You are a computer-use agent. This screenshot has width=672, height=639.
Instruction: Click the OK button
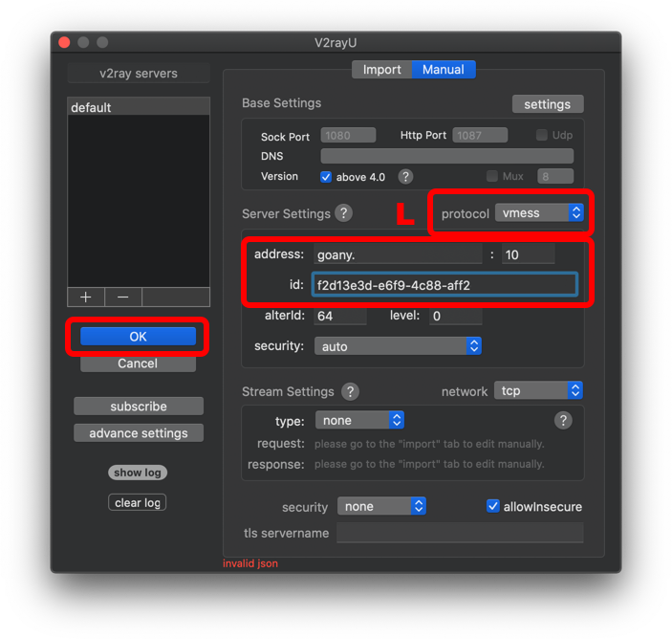tap(138, 336)
